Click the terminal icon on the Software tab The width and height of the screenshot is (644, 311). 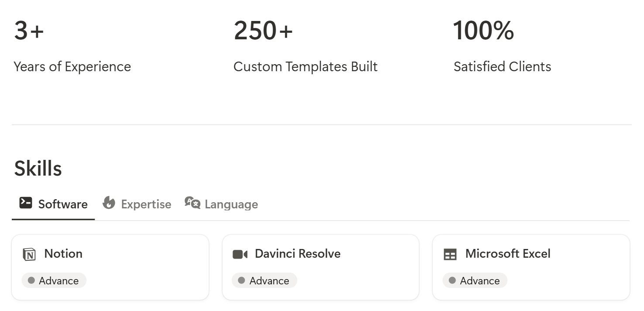[26, 203]
